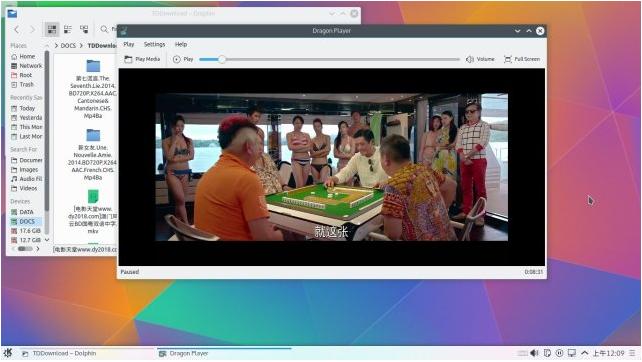This screenshot has height=362, width=642.
Task: Search for Documents in the Dolphin sidebar
Action: click(x=27, y=161)
